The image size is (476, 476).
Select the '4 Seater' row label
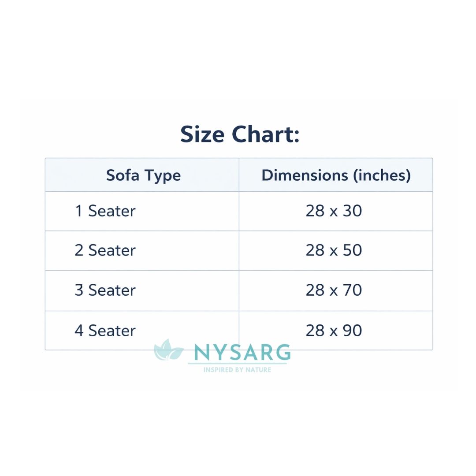(x=105, y=331)
